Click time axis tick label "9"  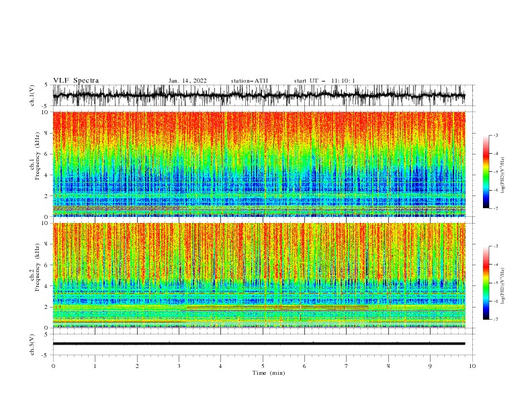click(430, 366)
